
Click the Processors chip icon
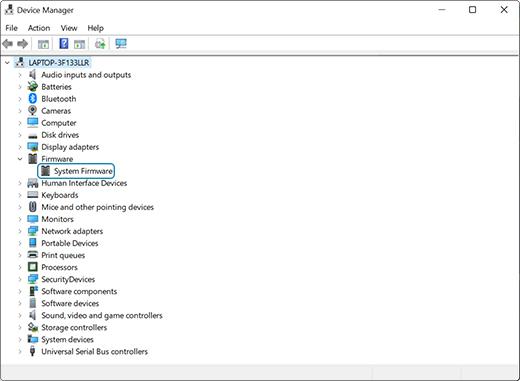click(33, 267)
